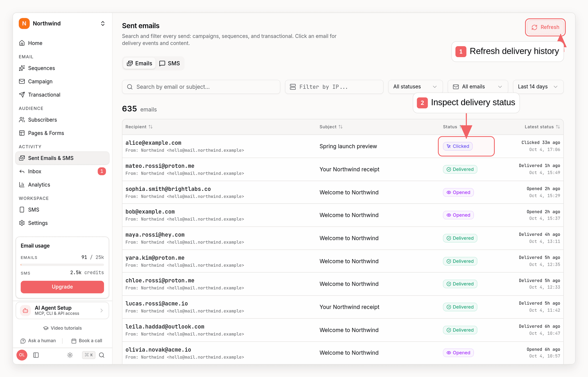Collapse the sidebar panel icon

pos(36,355)
